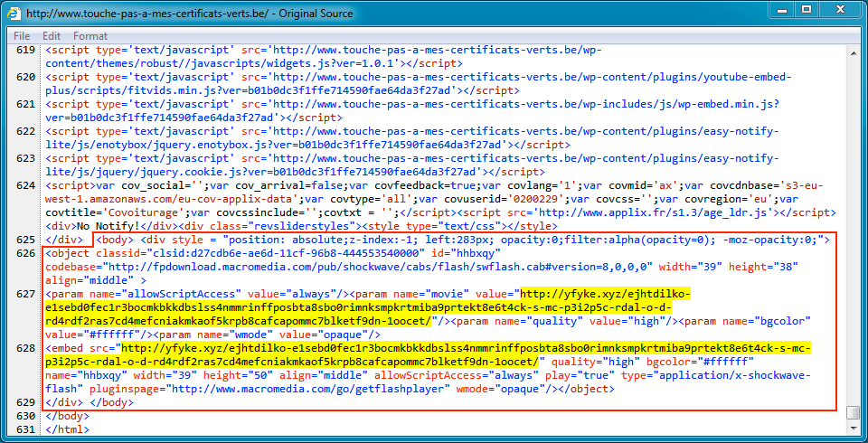This screenshot has height=443, width=868.
Task: Click the swflash.cab codebase URL
Action: pos(377,267)
